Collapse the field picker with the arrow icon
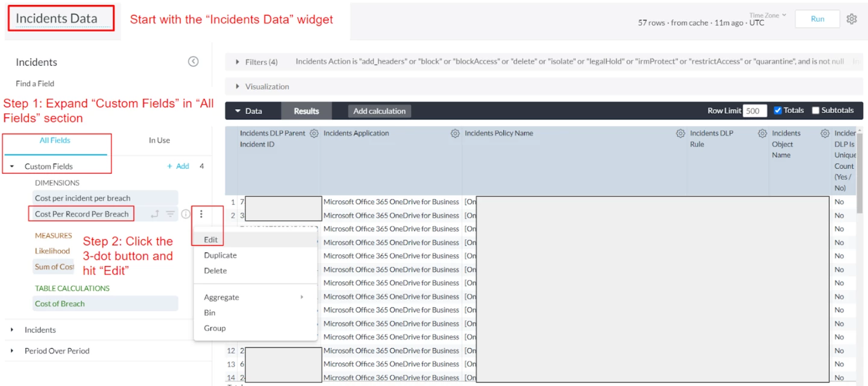The height and width of the screenshot is (386, 868). pyautogui.click(x=193, y=62)
